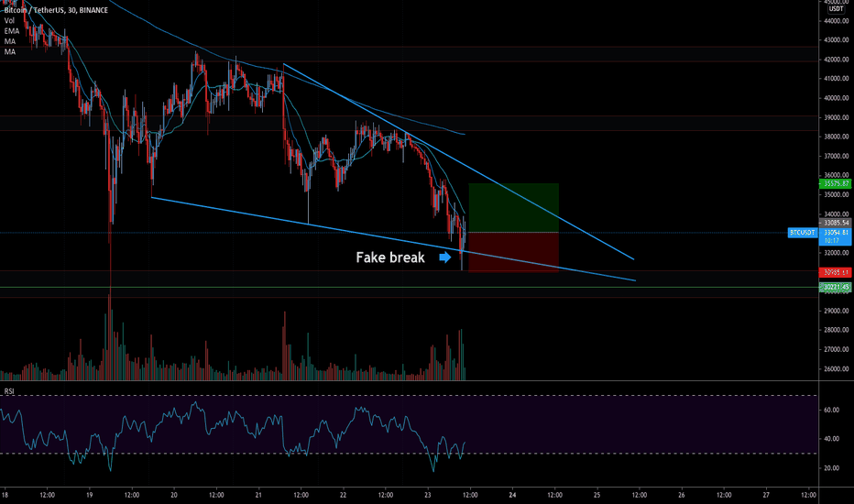Select the red stop-loss zone of long position
The width and height of the screenshot is (854, 504).
(514, 252)
